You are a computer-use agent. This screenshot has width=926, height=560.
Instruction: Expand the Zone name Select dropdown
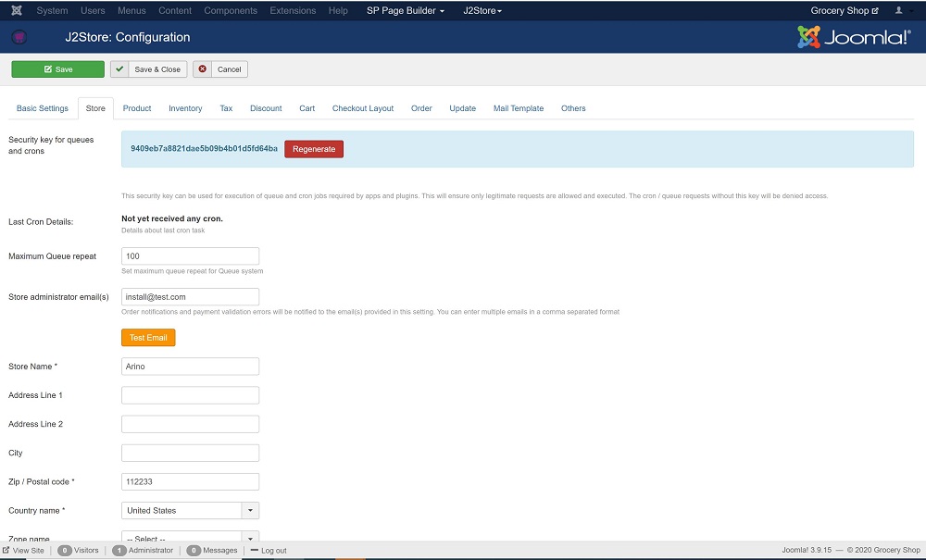point(250,537)
